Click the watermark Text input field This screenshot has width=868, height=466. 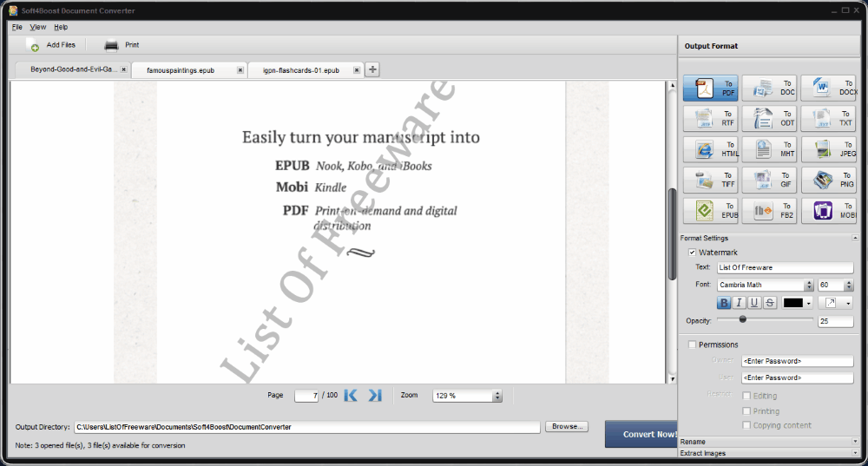[x=785, y=267]
